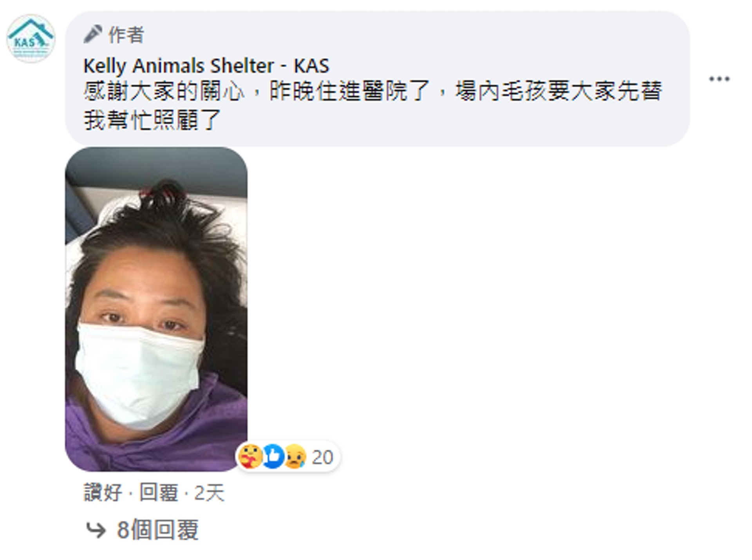This screenshot has width=752, height=560.
Task: Open the Kelly Animals Shelter - KAS page name
Action: pyautogui.click(x=206, y=66)
